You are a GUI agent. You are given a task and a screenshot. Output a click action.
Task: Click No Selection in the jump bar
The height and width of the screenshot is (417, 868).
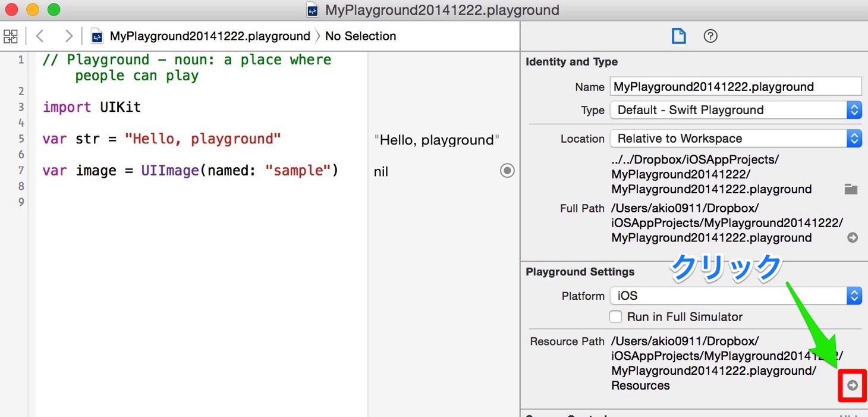(x=360, y=36)
